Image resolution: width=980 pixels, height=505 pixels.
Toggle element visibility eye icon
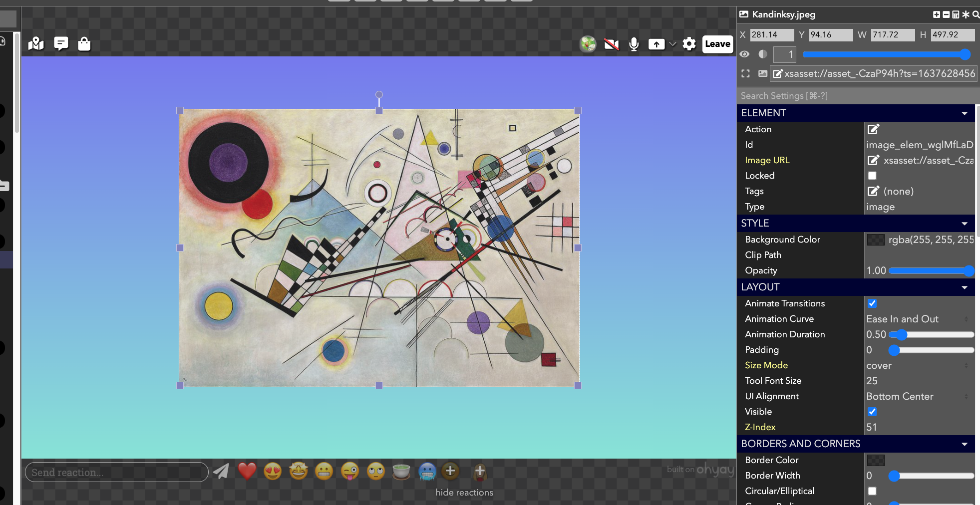point(744,54)
